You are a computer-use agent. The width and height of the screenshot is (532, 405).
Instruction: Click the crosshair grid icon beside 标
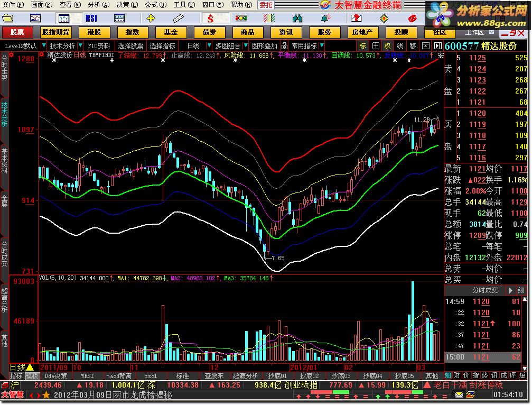coord(376,45)
